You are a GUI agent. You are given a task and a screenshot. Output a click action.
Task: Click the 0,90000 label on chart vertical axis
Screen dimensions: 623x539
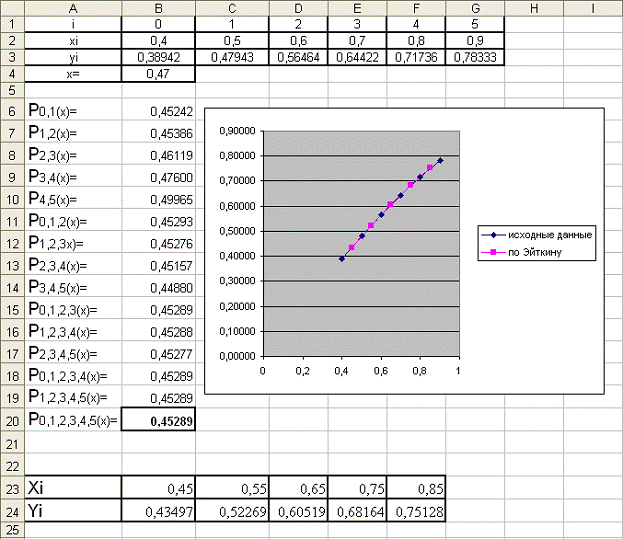[236, 131]
